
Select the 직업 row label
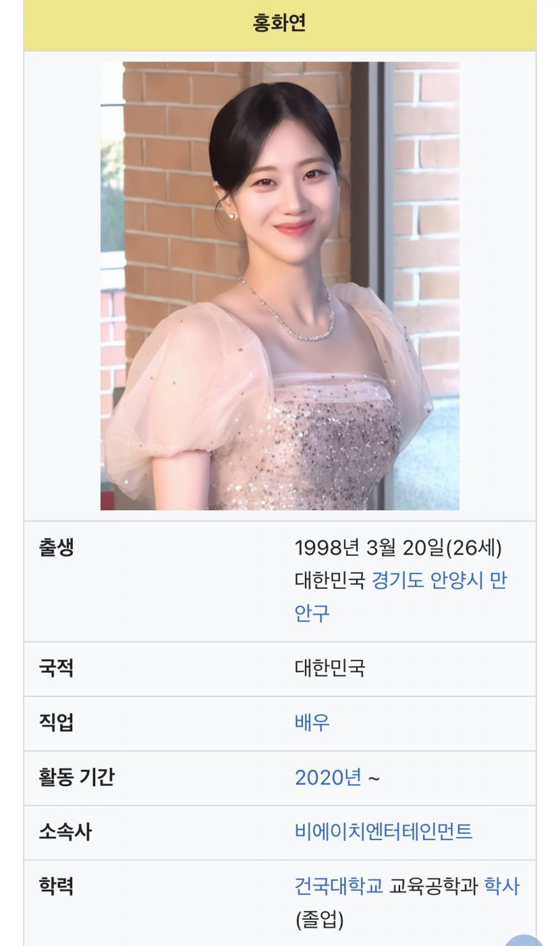(57, 723)
